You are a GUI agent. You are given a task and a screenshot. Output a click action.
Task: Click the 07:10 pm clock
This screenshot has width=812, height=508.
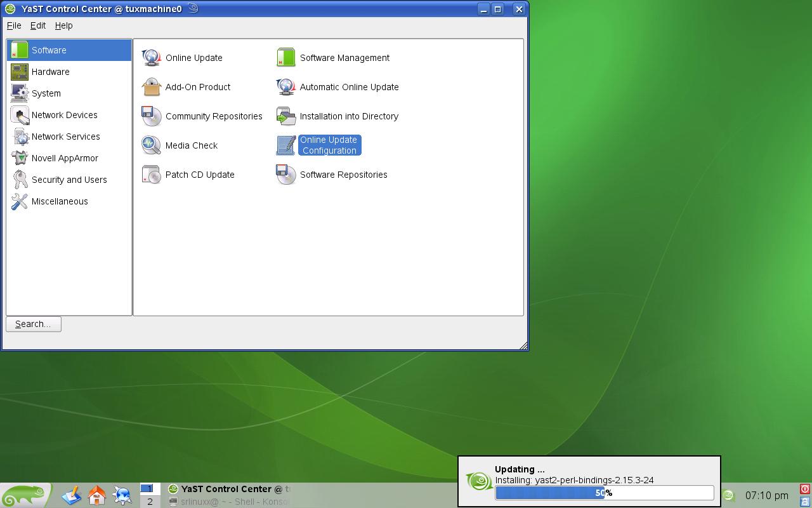click(767, 495)
